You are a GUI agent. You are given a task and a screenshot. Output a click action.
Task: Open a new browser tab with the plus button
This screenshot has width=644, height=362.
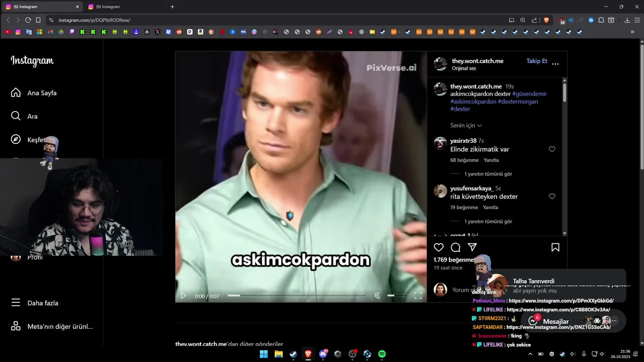[172, 7]
